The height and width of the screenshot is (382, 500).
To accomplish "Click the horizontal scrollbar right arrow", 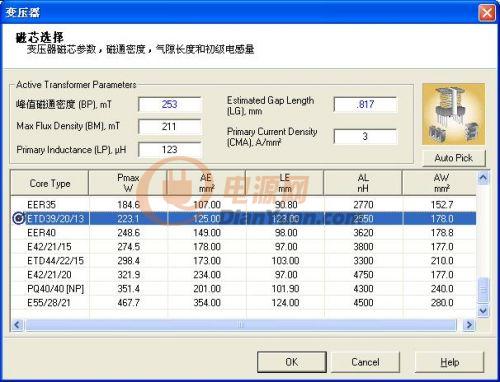I will tap(469, 324).
